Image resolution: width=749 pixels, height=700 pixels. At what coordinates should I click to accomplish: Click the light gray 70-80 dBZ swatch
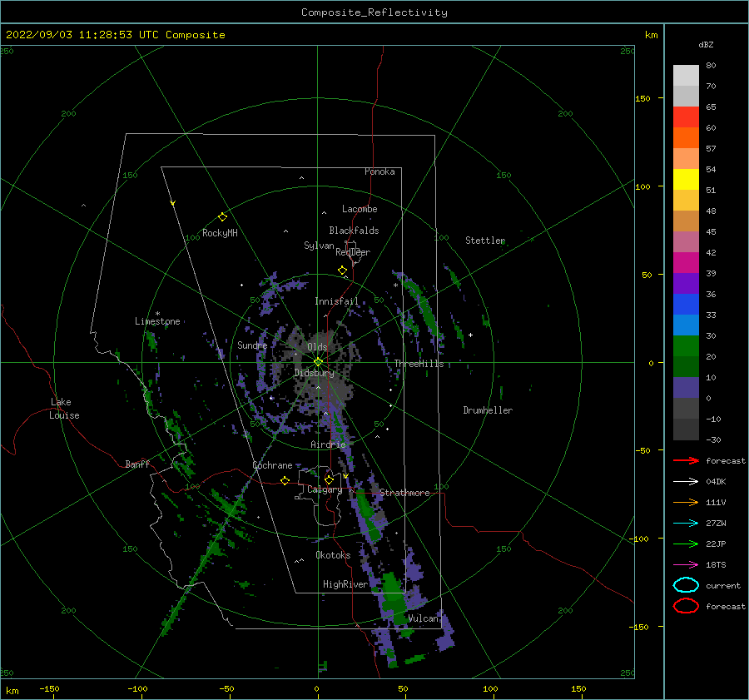(x=686, y=76)
